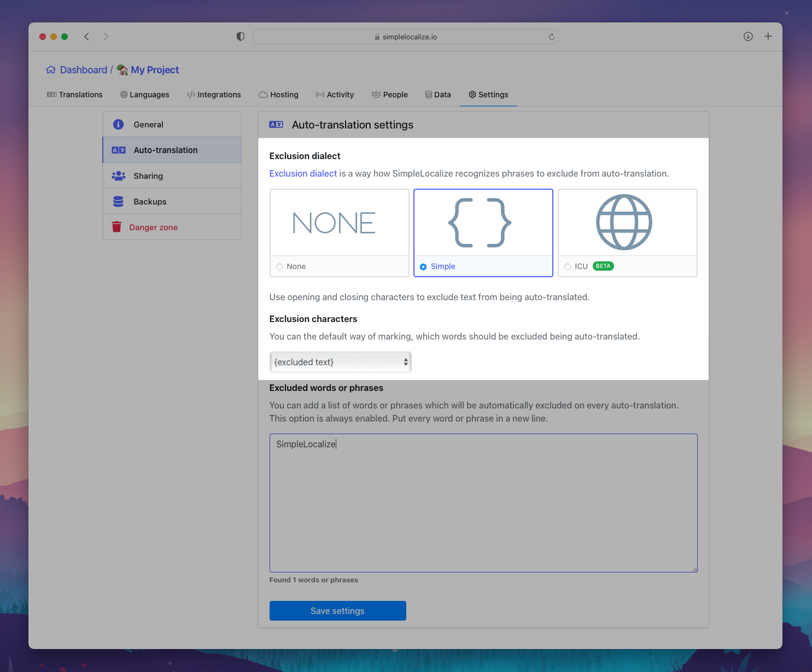Click the Backups database icon
812x672 pixels.
(x=118, y=202)
